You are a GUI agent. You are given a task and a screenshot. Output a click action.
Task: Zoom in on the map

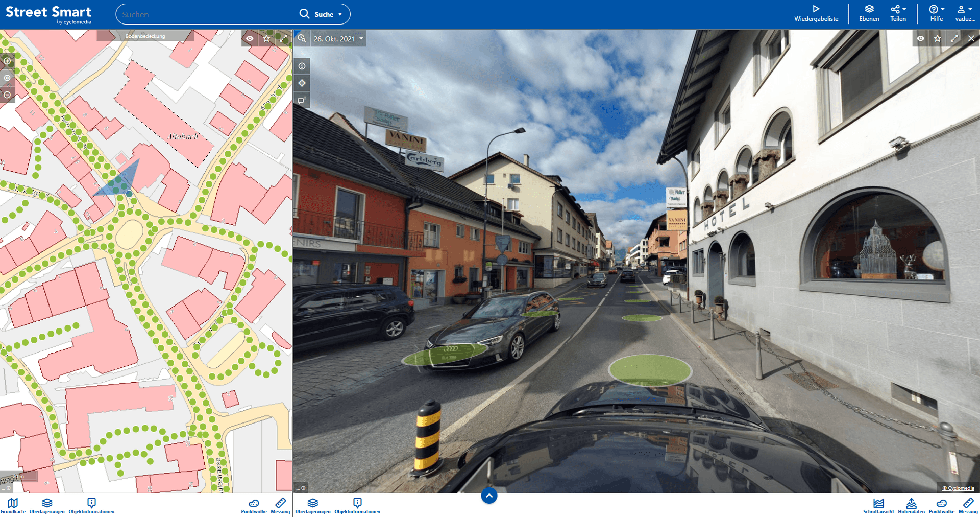(7, 61)
